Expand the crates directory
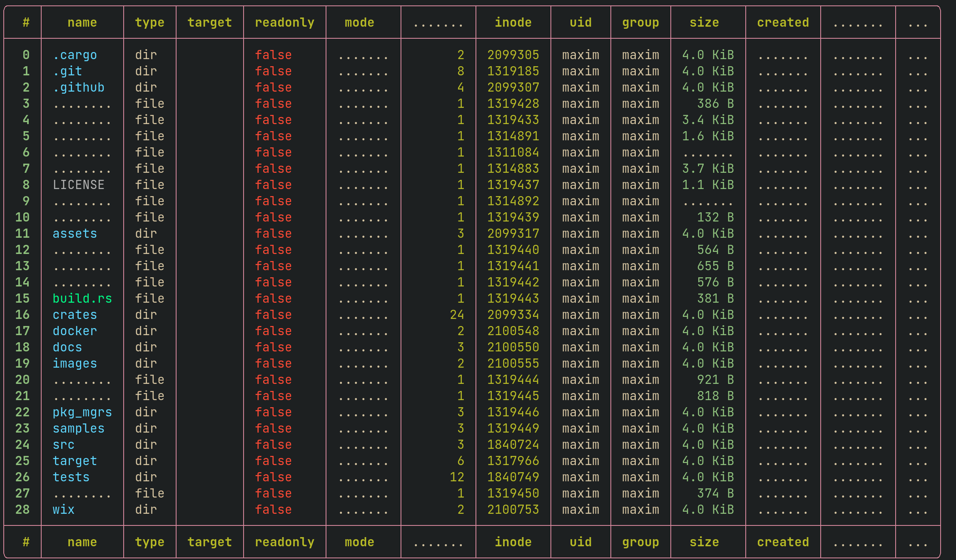The width and height of the screenshot is (956, 560). click(75, 315)
